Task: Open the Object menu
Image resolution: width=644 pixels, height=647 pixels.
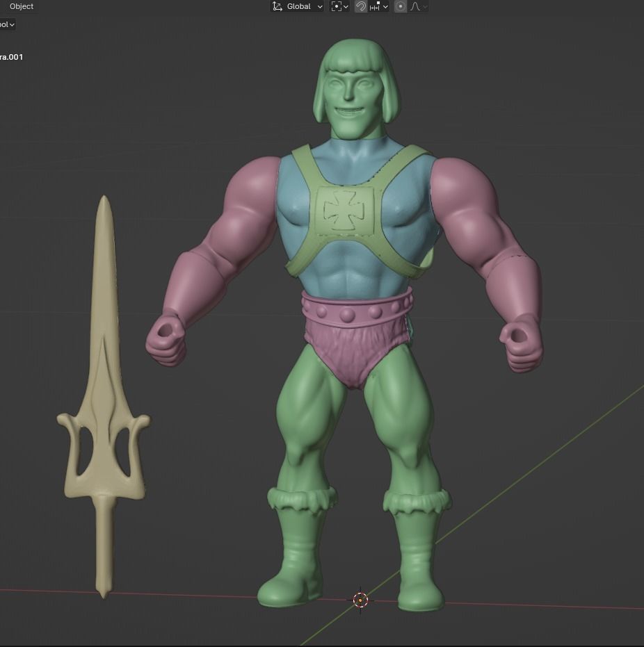Action: 22,6
